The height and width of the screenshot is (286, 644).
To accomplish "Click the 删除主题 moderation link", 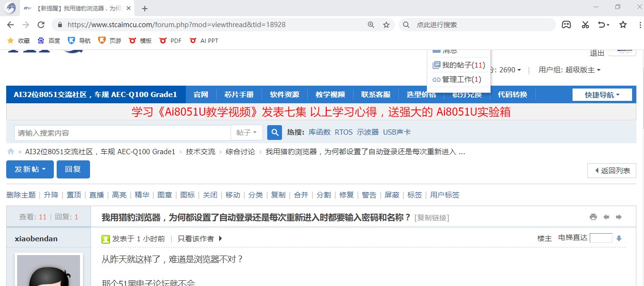I will 21,195.
